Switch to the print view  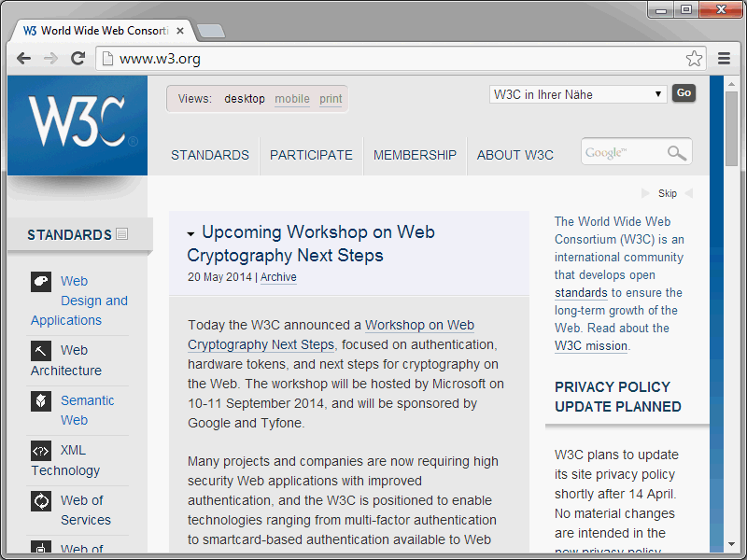tap(331, 99)
